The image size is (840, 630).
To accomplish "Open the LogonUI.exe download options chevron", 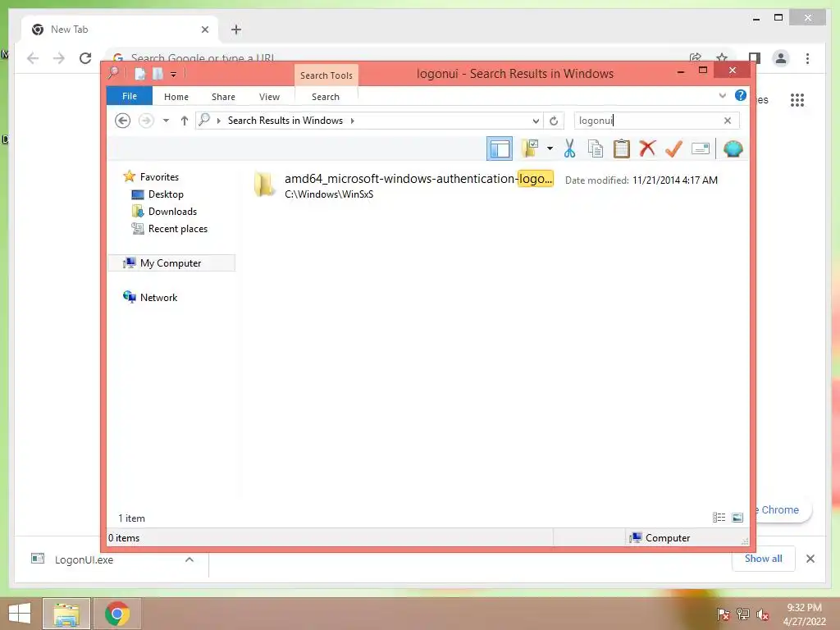I will click(189, 559).
